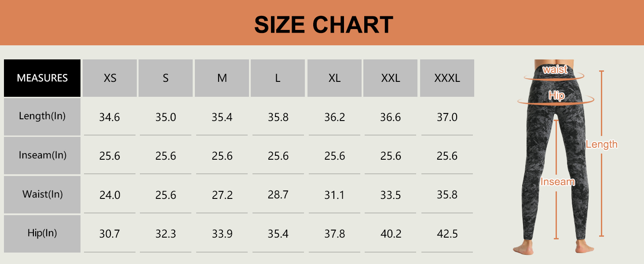Click the 27.2 waist value for M
The height and width of the screenshot is (264, 644).
[x=222, y=195]
